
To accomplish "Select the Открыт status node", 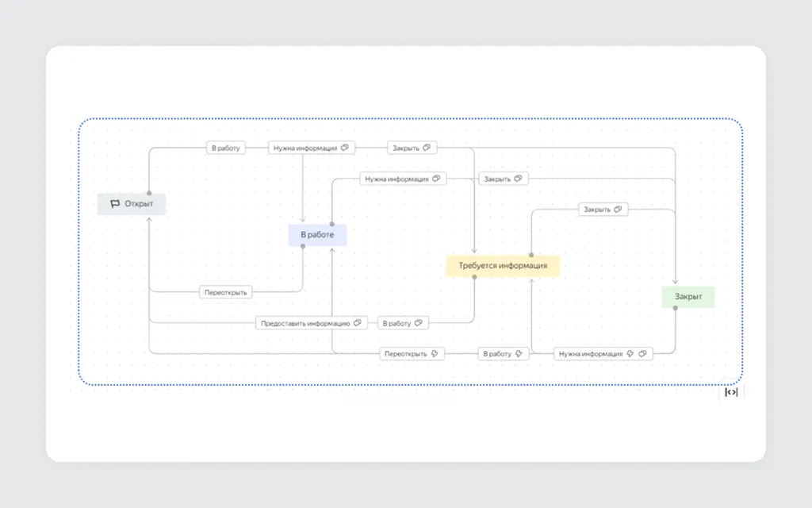I will [132, 204].
